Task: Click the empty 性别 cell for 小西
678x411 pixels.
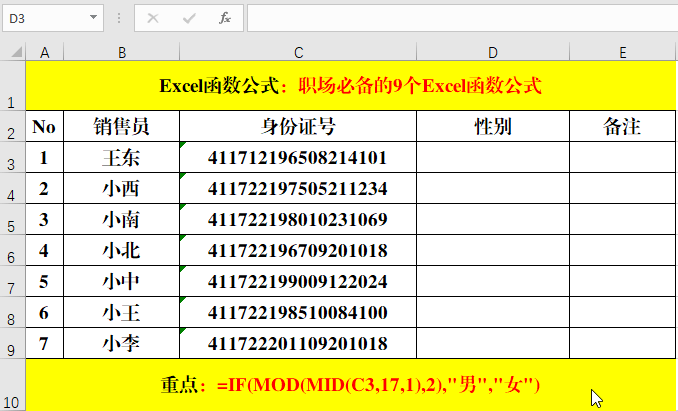Action: tap(493, 188)
